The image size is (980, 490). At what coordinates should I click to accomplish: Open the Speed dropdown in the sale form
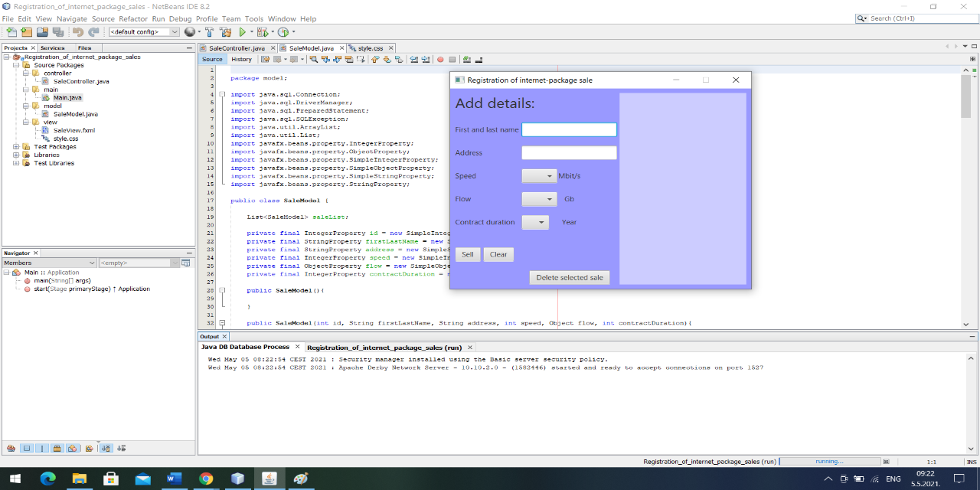pyautogui.click(x=538, y=175)
